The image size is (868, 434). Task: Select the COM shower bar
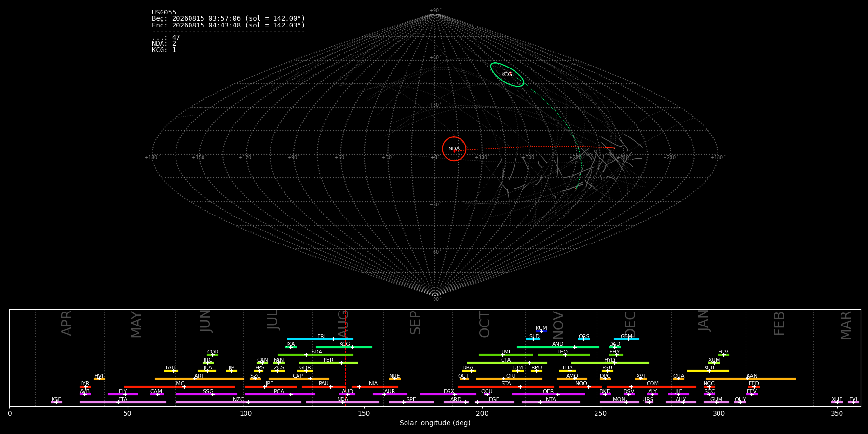point(651,387)
